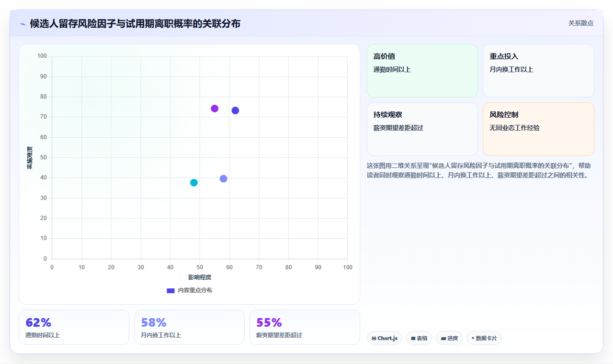Click the purple scatter point near 55
The image size is (613, 364).
point(215,109)
